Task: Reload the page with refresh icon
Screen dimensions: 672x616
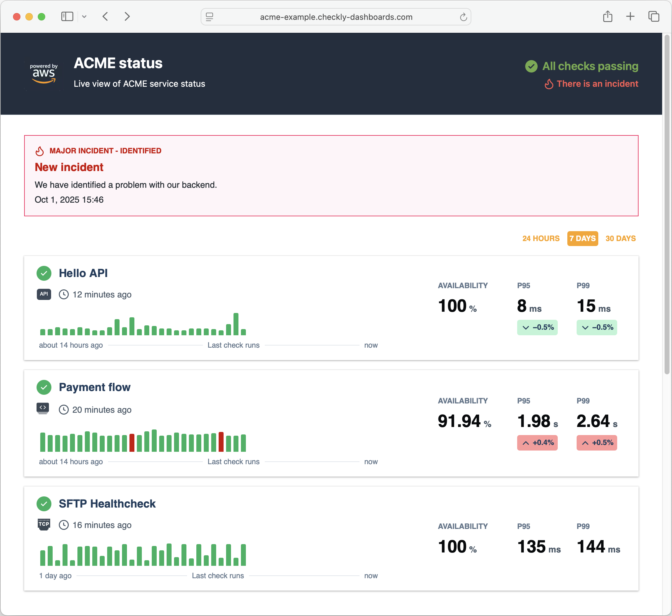Action: click(463, 17)
